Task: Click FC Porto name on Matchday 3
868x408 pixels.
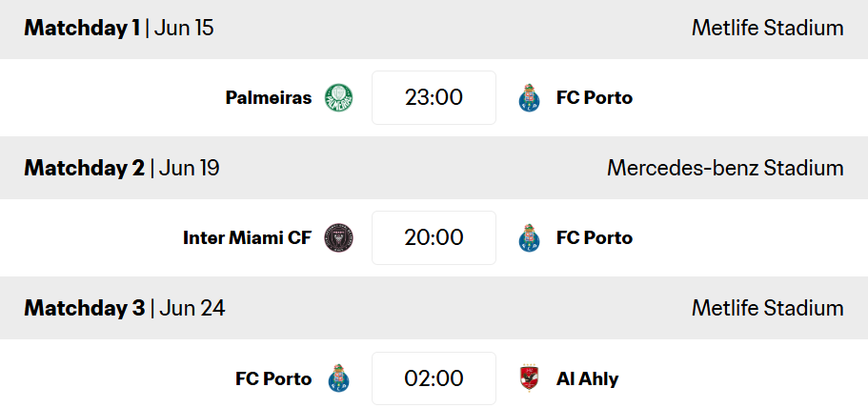Action: point(273,378)
